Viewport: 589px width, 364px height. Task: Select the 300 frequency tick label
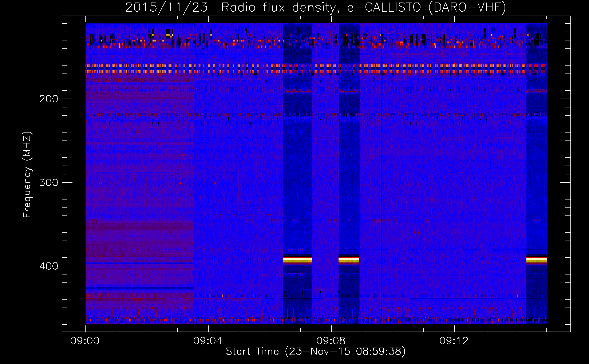pos(49,182)
